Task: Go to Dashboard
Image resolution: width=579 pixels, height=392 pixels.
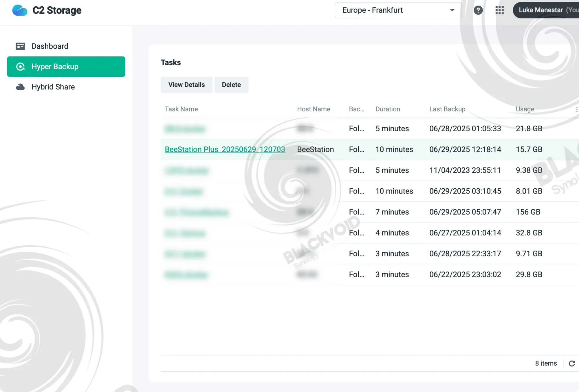Action: click(x=66, y=46)
